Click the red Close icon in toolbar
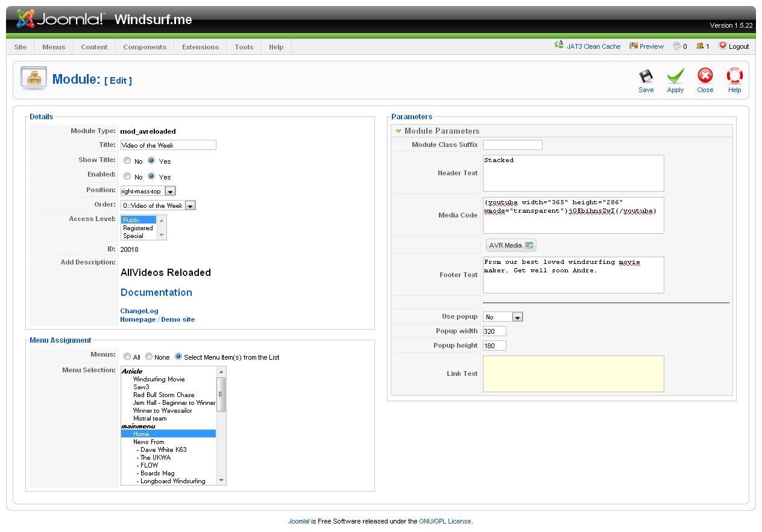 pyautogui.click(x=705, y=76)
